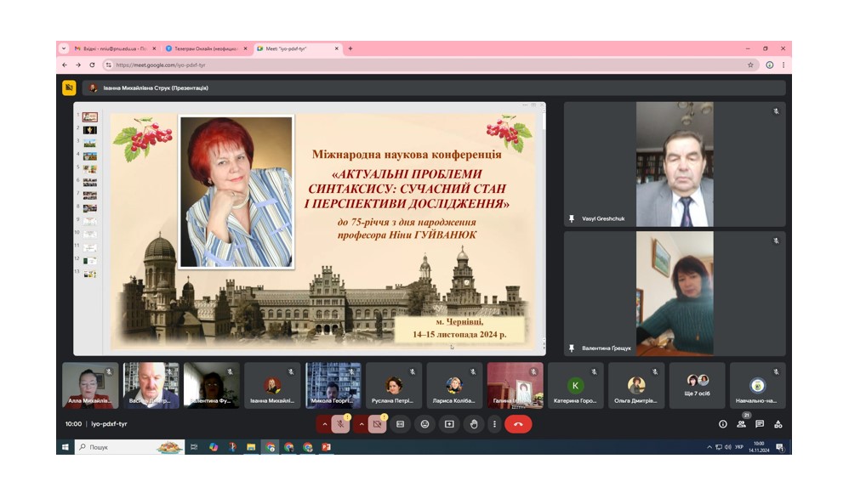Click the 'Ще 7 осіб' tile

[x=697, y=385]
